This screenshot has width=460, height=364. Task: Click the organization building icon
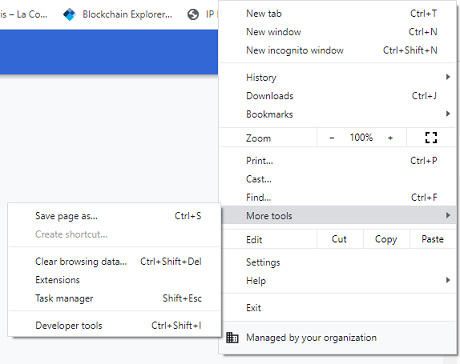pyautogui.click(x=232, y=338)
